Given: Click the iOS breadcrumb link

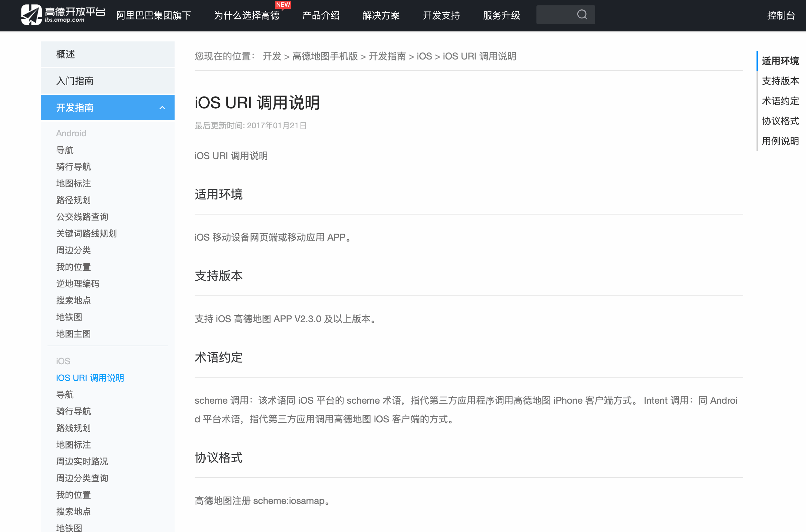Looking at the screenshot, I should point(424,56).
